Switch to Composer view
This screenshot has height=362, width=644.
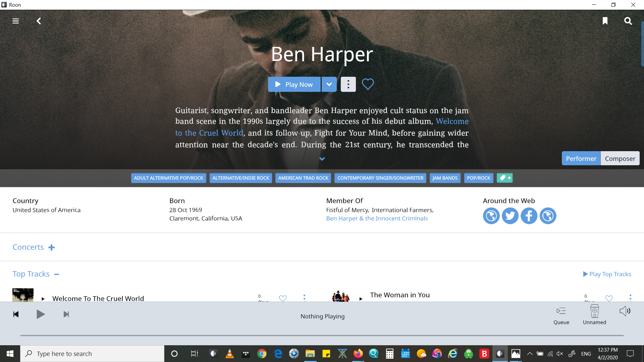[x=620, y=159]
